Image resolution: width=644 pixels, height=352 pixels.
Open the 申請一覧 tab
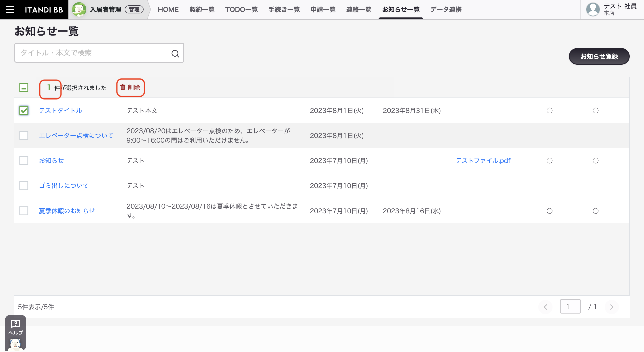[x=323, y=9]
